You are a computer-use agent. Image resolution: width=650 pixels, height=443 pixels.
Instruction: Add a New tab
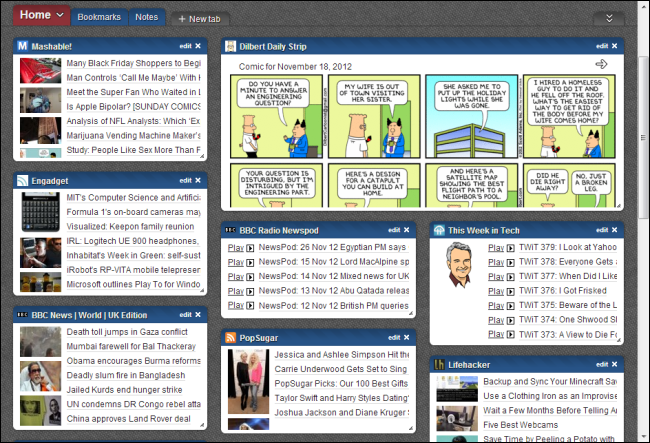click(x=200, y=19)
